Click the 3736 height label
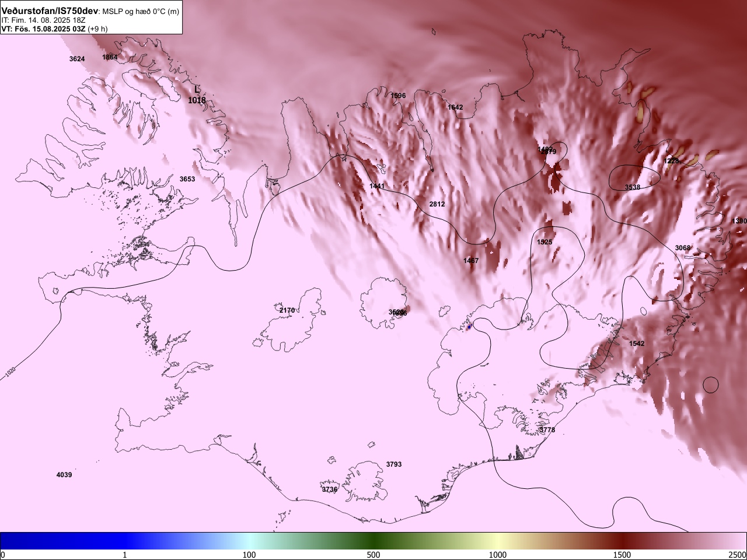This screenshot has width=747, height=560. (x=330, y=489)
